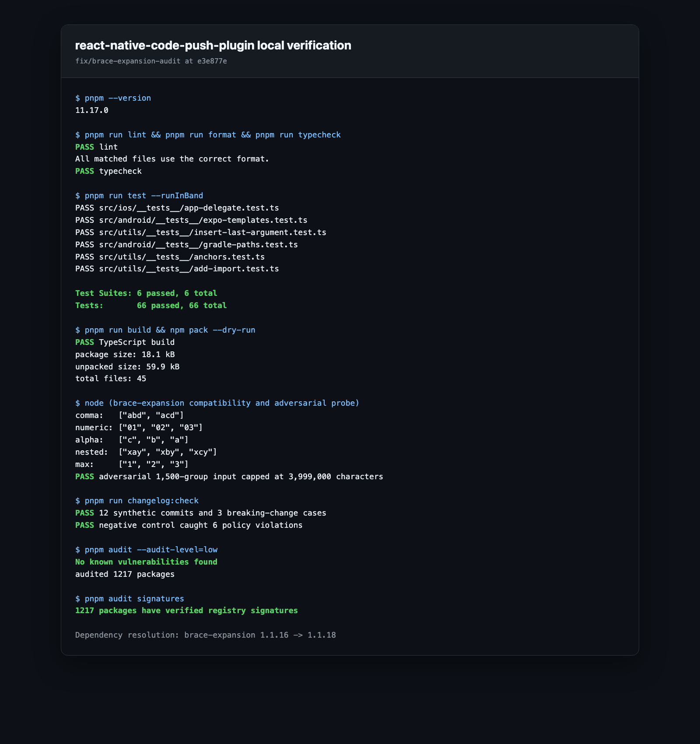Select the version output 11.17.0
This screenshot has width=700, height=744.
pos(92,110)
